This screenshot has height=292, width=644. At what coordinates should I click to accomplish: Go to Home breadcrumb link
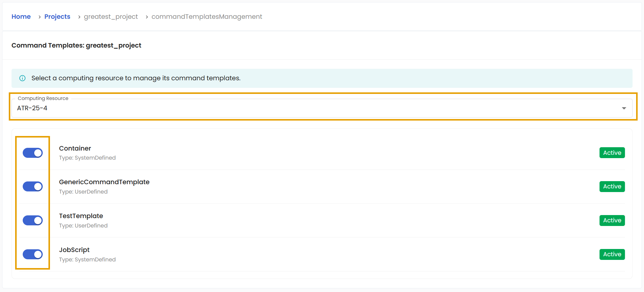point(21,17)
